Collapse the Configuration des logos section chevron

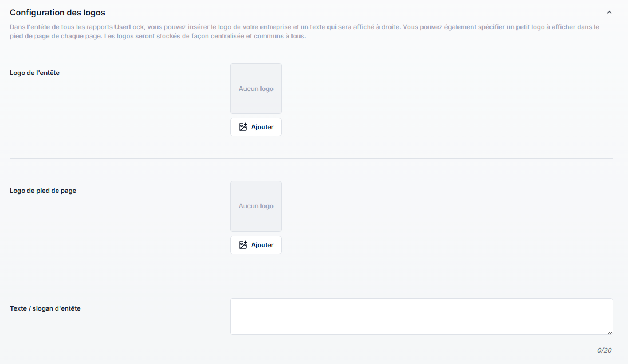(609, 13)
